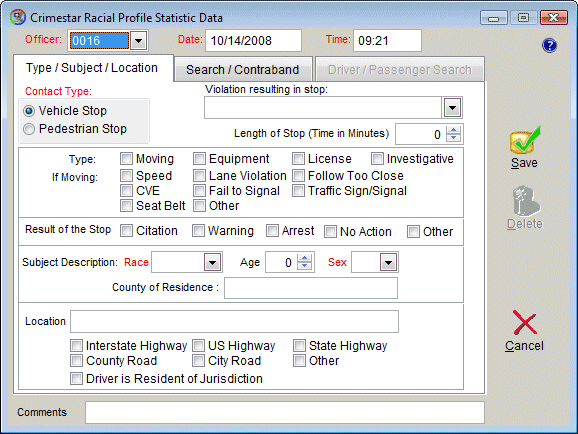Select the Pedestrian Stop radio button
Image resolution: width=578 pixels, height=434 pixels.
[29, 129]
